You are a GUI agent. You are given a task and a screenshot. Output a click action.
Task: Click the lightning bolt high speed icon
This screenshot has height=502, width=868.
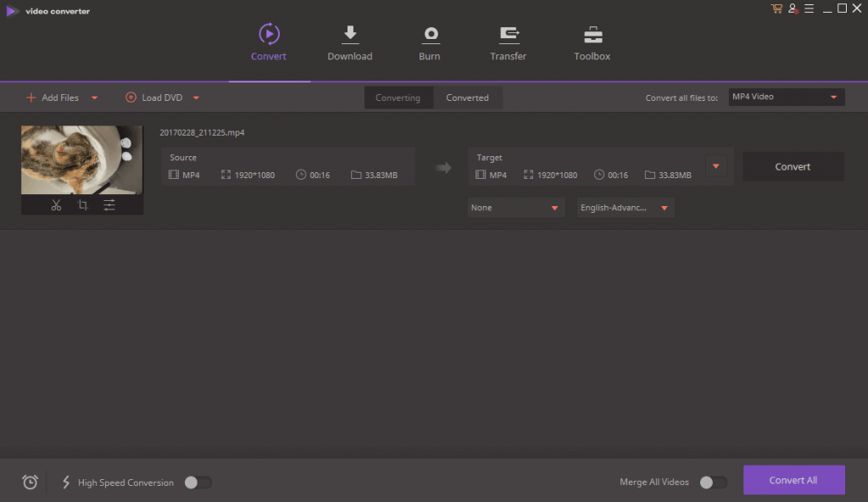[x=66, y=482]
